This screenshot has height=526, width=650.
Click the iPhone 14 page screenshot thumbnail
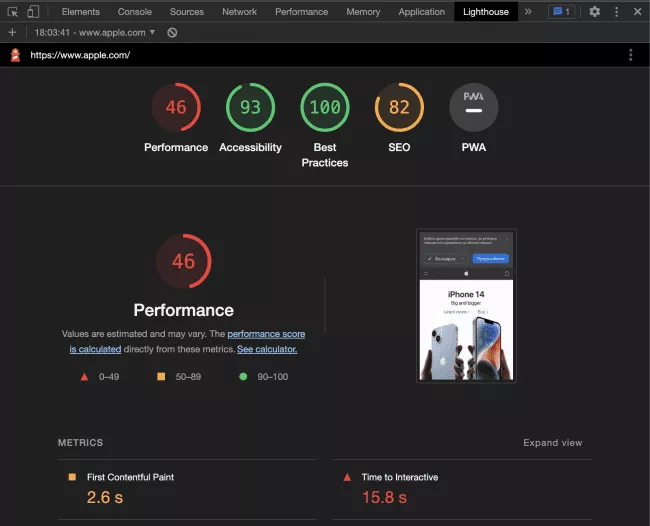point(466,306)
